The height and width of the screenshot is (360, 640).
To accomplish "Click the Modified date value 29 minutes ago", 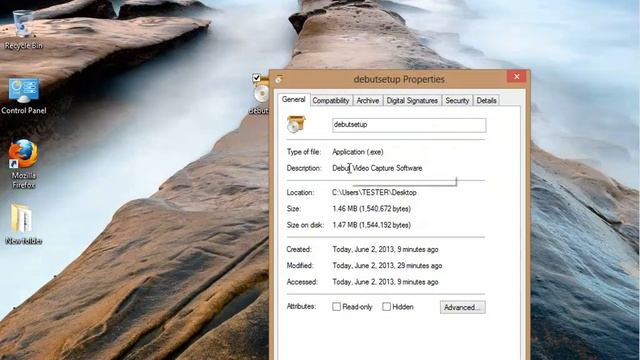I will click(387, 266).
